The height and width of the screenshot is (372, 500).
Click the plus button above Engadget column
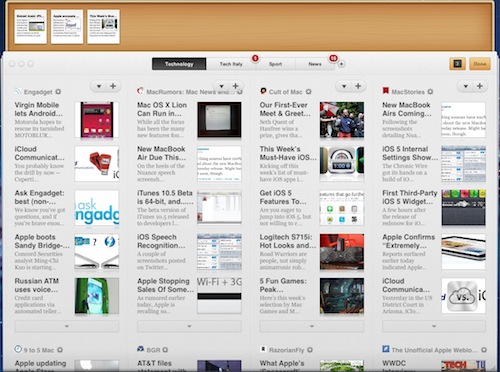113,86
